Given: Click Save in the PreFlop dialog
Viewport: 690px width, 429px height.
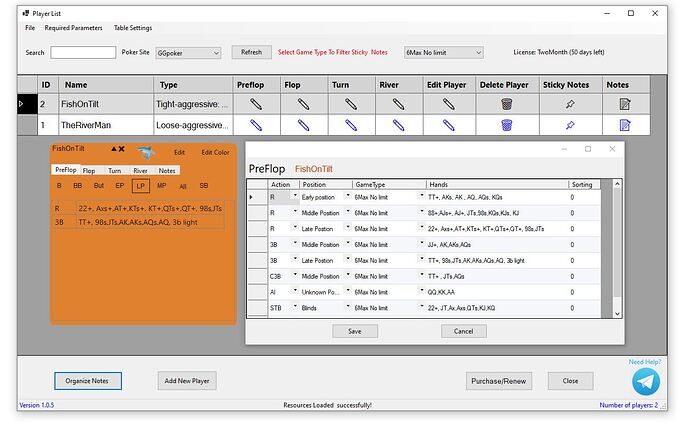Looking at the screenshot, I should pos(355,331).
